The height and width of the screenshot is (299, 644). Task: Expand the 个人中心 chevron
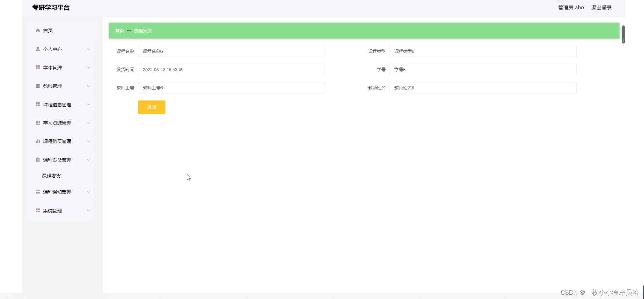(x=88, y=49)
